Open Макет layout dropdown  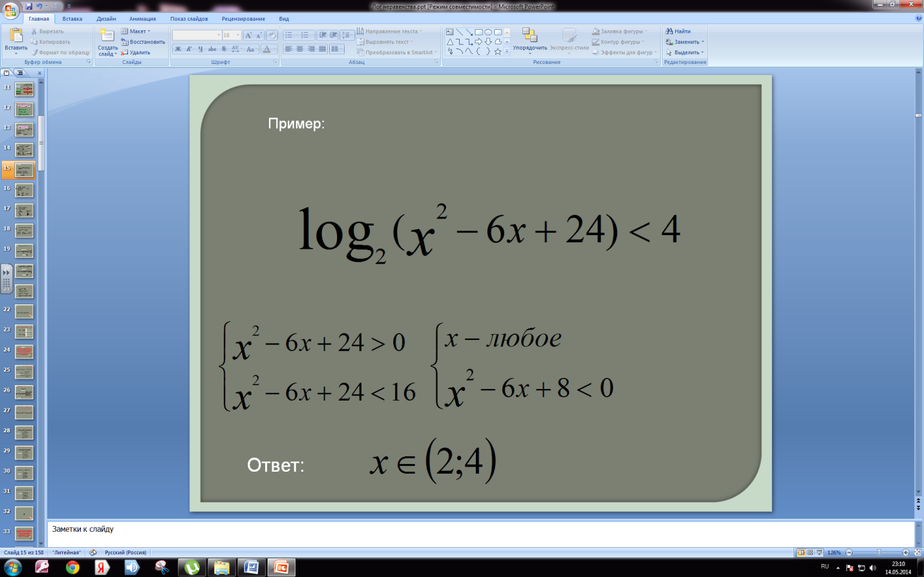pos(135,31)
